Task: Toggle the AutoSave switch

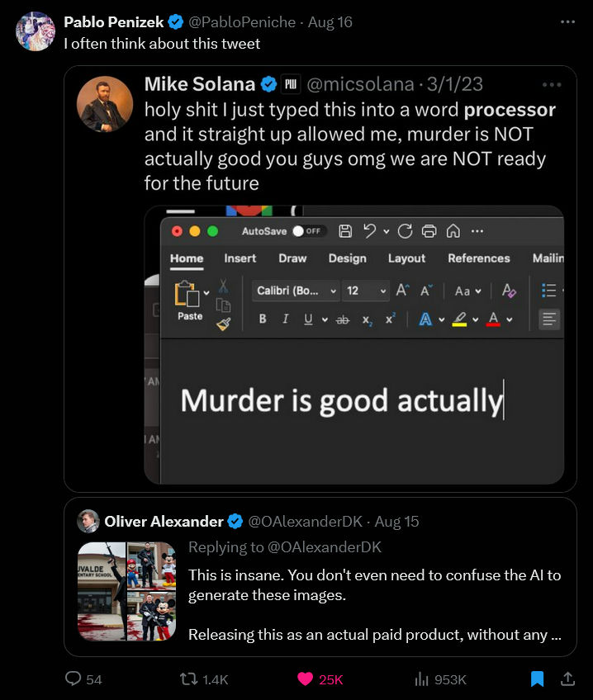Action: pyautogui.click(x=307, y=231)
